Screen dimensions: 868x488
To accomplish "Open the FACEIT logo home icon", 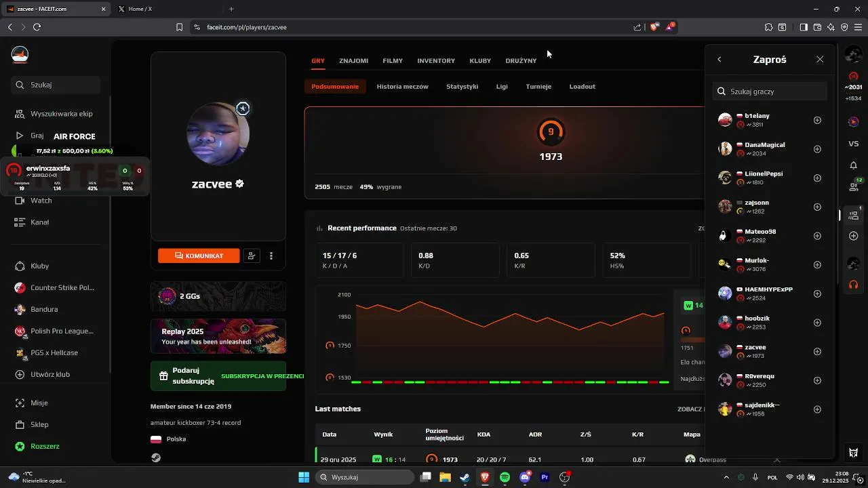I will click(x=20, y=55).
